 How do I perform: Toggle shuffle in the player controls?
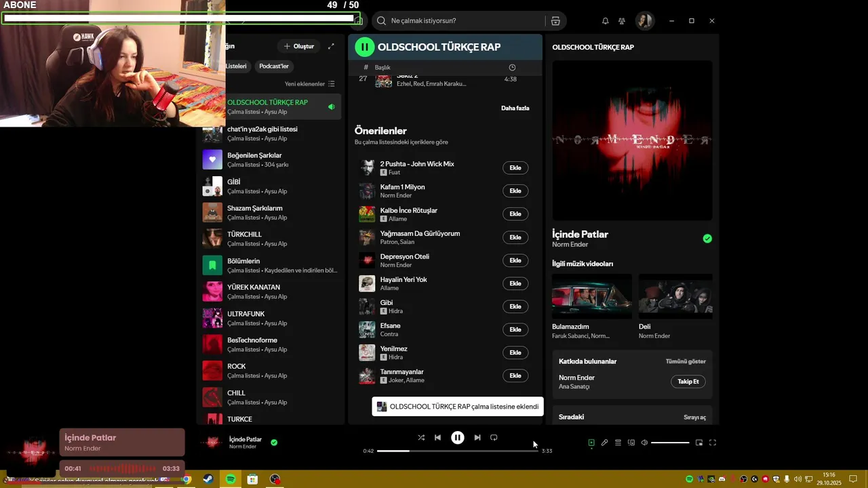[421, 438]
